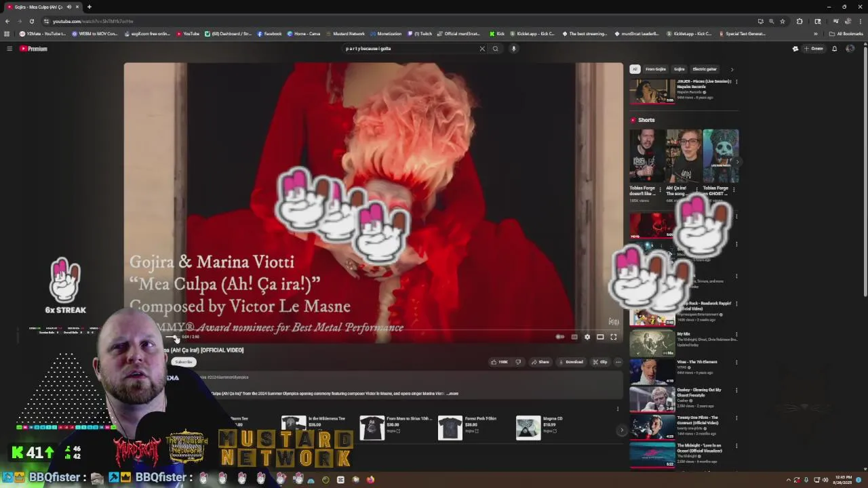Clear the search box with the X
This screenshot has height=488, width=868.
coord(482,49)
